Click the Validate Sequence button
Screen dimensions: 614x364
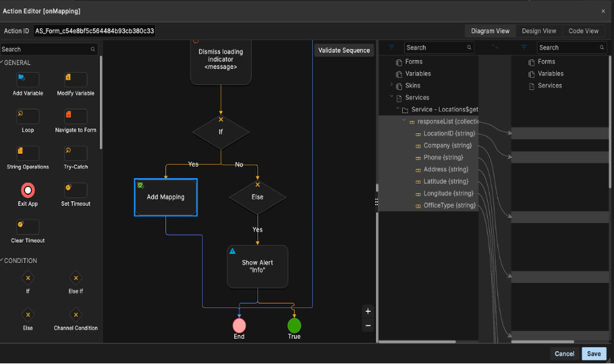point(344,50)
